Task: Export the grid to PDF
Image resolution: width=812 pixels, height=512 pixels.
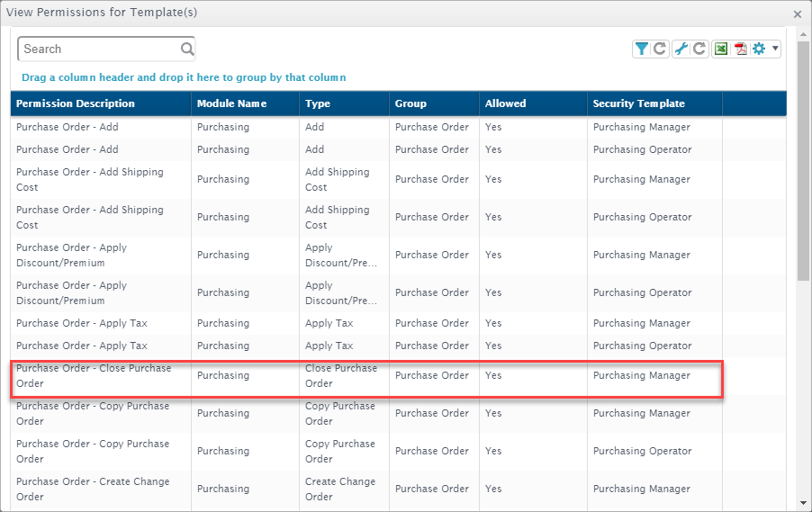Action: [x=740, y=49]
